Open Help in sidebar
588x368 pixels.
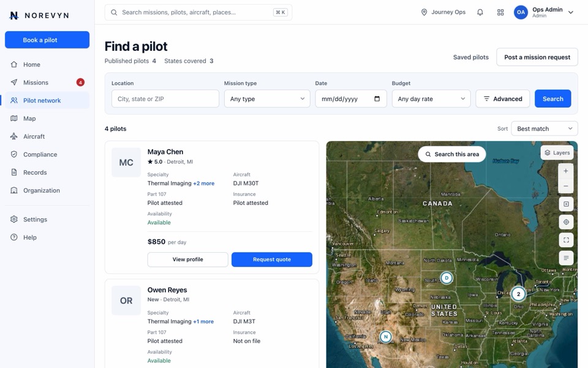pyautogui.click(x=47, y=237)
